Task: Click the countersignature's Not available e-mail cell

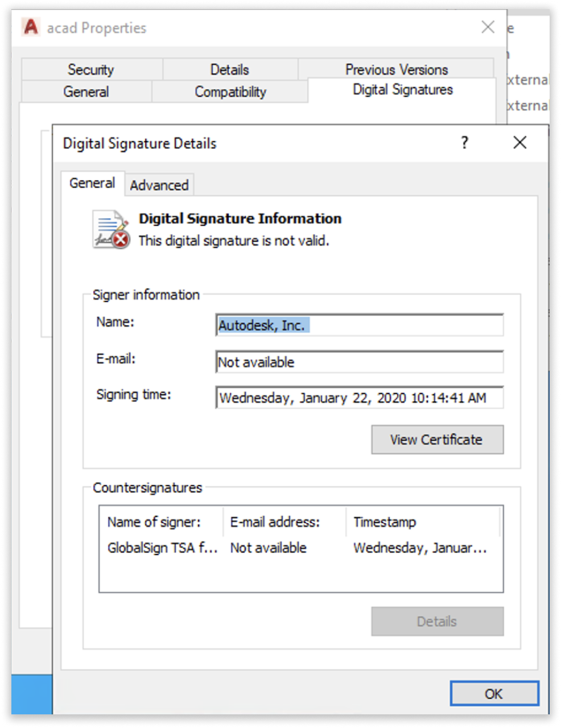Action: tap(268, 548)
